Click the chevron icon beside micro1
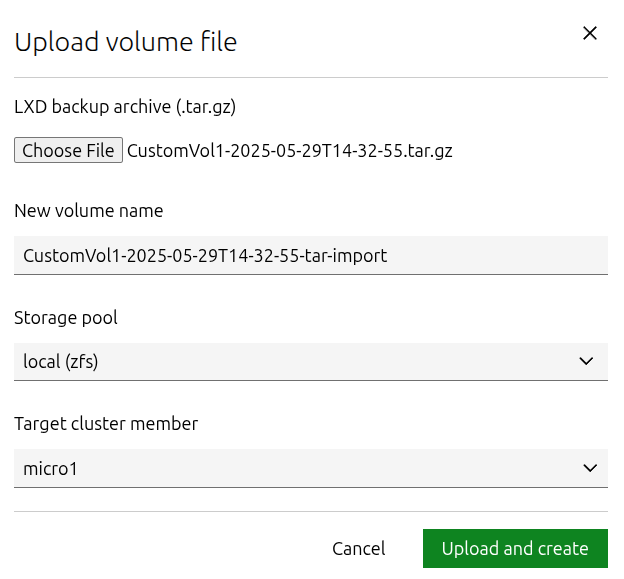 coord(587,467)
